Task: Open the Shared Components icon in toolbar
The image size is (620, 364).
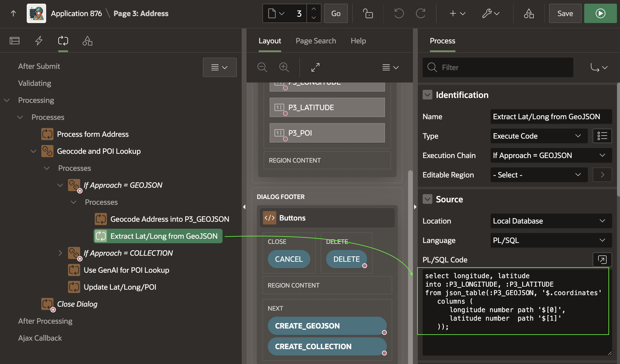Action: pyautogui.click(x=529, y=13)
